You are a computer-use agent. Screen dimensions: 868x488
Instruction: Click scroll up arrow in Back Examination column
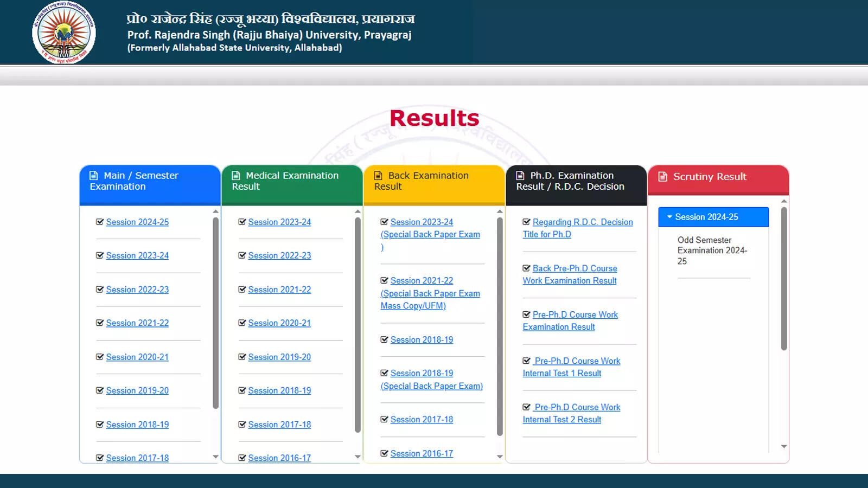[x=500, y=211]
